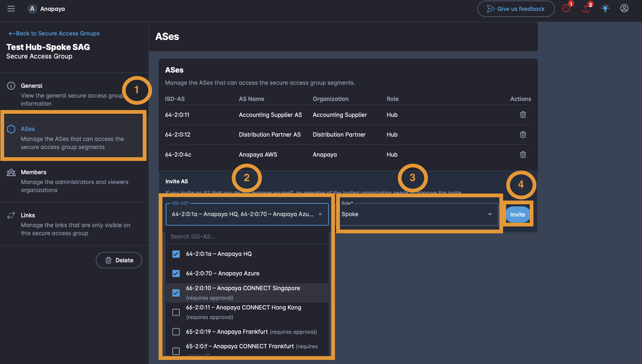Open the upload updates icon
Image resolution: width=642 pixels, height=364 pixels.
point(586,8)
